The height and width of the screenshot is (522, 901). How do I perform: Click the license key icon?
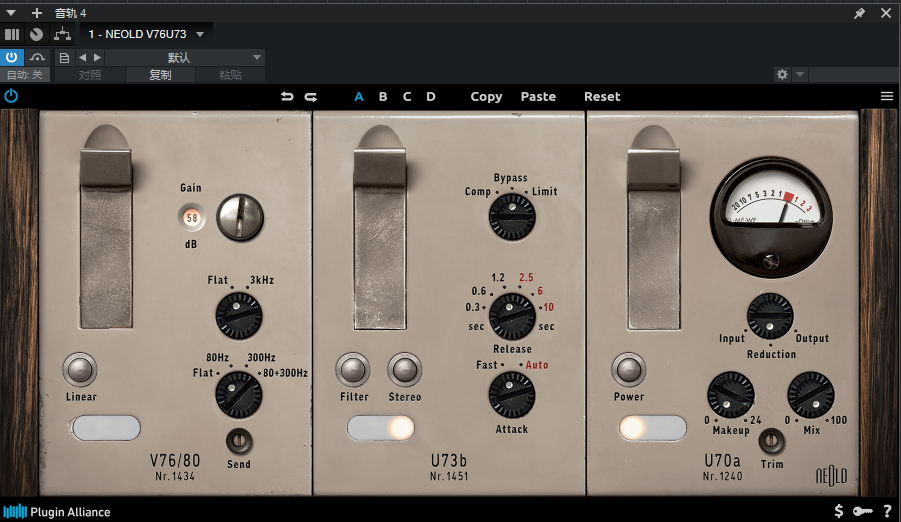point(863,511)
